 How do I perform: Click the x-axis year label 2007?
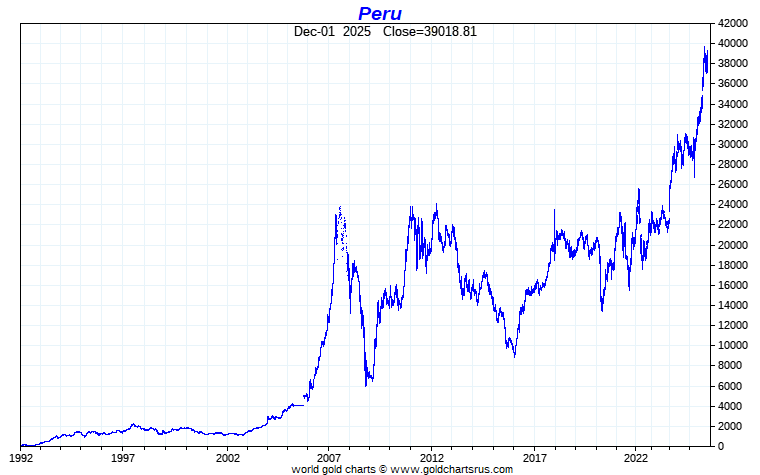pos(329,458)
